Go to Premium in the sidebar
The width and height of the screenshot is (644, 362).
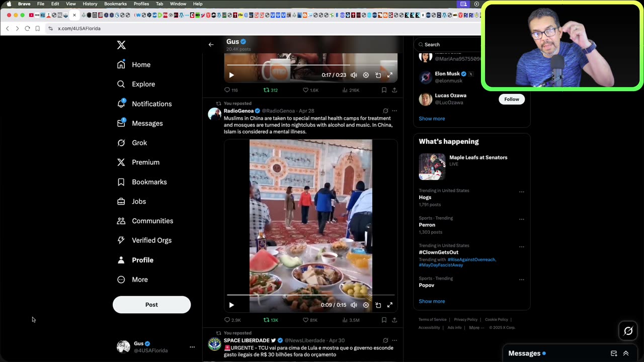coord(139,162)
